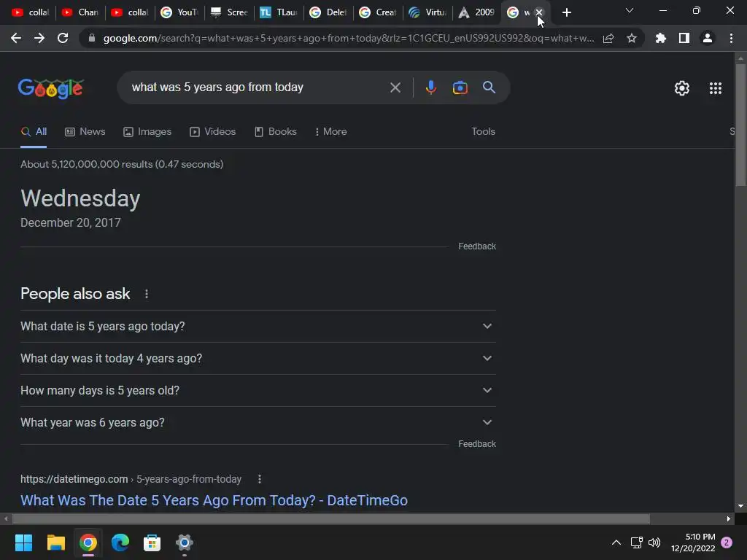Image resolution: width=747 pixels, height=560 pixels.
Task: Send Feedback below People also ask
Action: coord(477,444)
